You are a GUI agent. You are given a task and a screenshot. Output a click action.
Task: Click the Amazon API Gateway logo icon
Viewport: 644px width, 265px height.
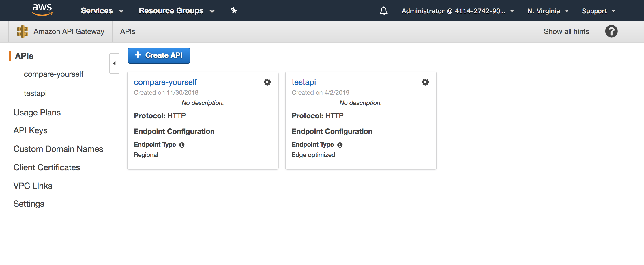click(23, 31)
